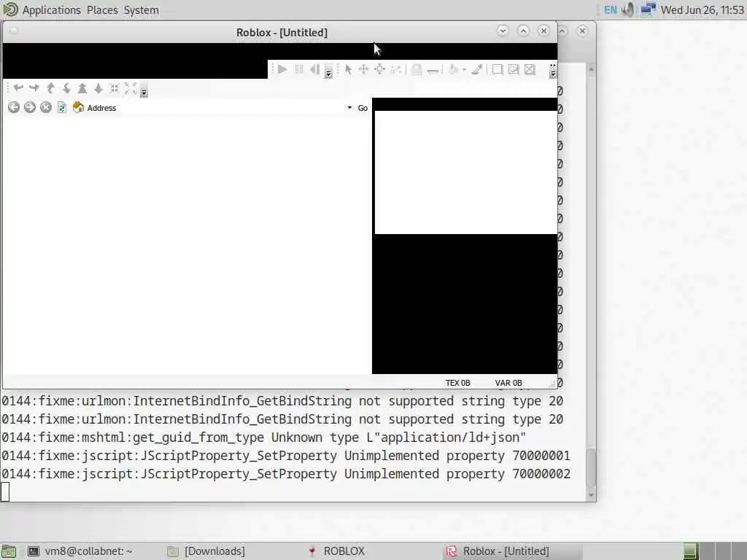Screen dimensions: 747x560
Task: Click the Group square icon
Action: tap(498, 69)
